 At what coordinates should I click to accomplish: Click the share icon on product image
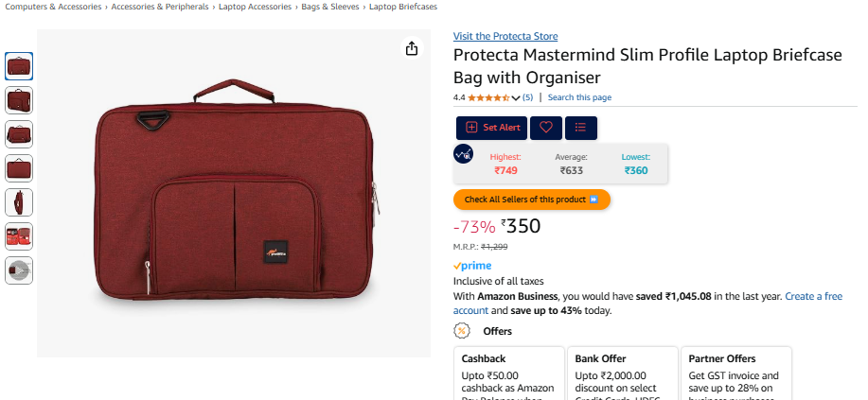click(412, 48)
